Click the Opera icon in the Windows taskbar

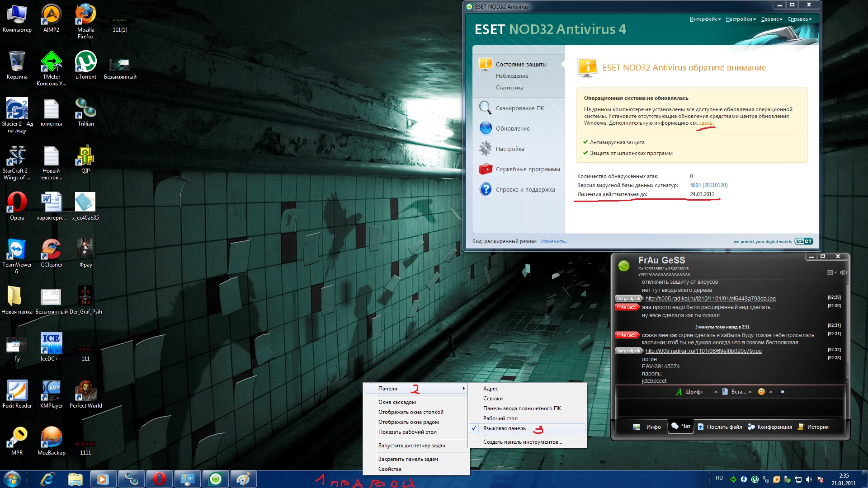click(x=159, y=479)
